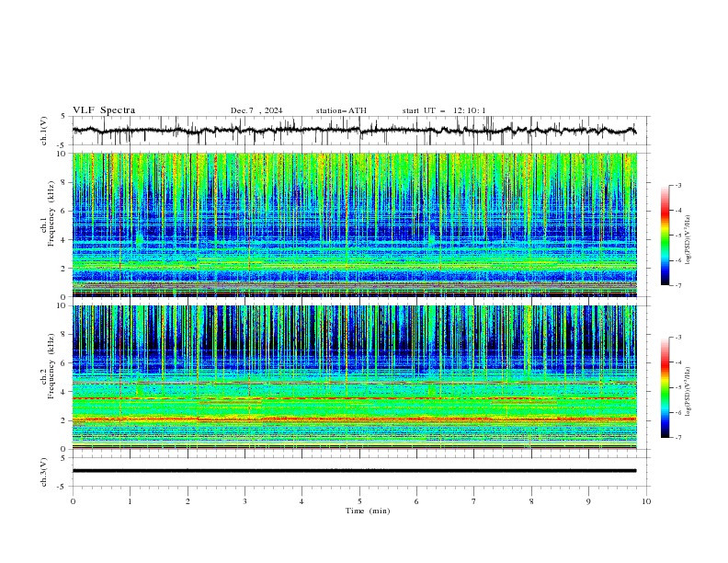Click the ch.2 PSD color scale bar
728x563 pixels.
click(x=665, y=387)
